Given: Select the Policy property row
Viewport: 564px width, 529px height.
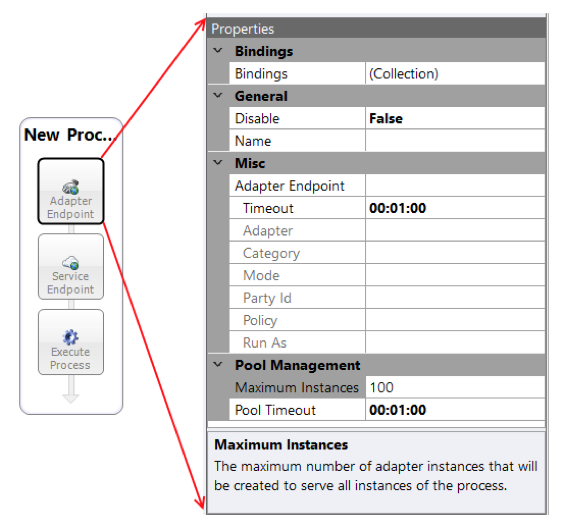Looking at the screenshot, I should click(387, 320).
